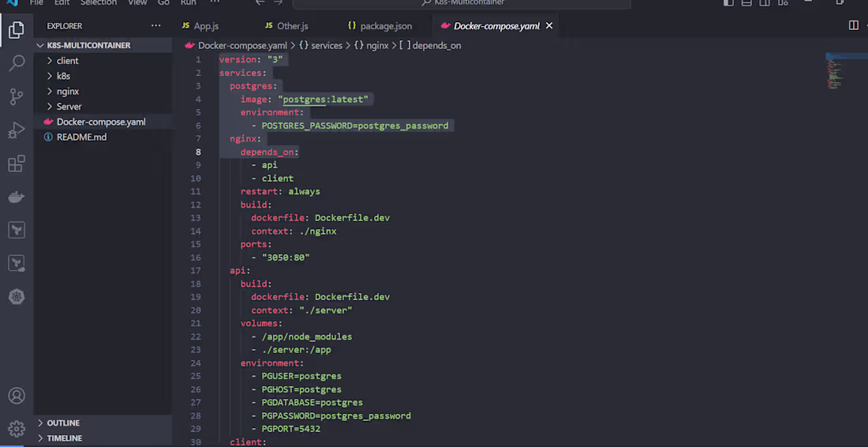The width and height of the screenshot is (868, 447).
Task: Click the EXPLORER panel title
Action: 64,26
